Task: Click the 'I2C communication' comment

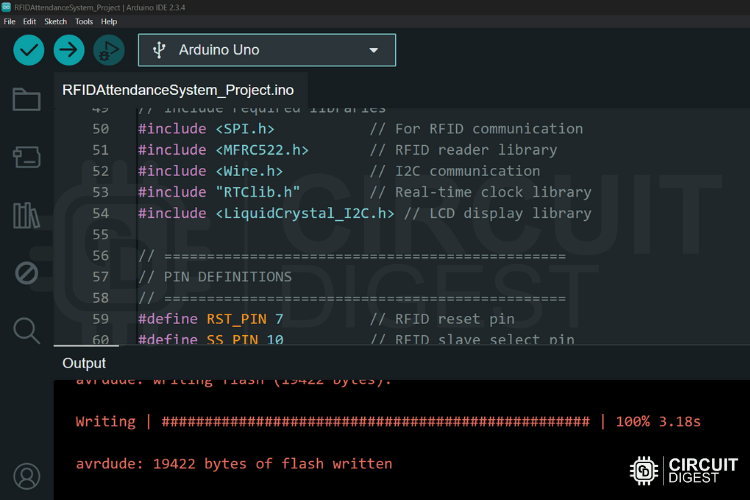Action: pyautogui.click(x=455, y=171)
